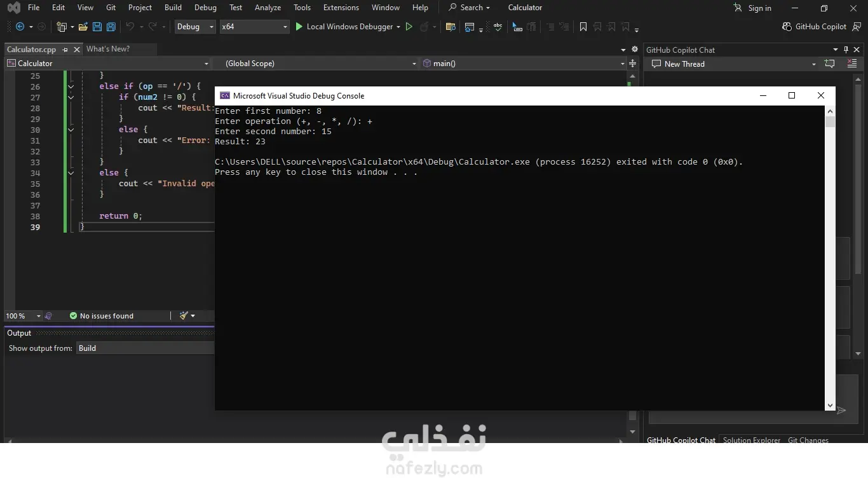The image size is (868, 478).
Task: Collapse the code block at line 26
Action: (71, 86)
